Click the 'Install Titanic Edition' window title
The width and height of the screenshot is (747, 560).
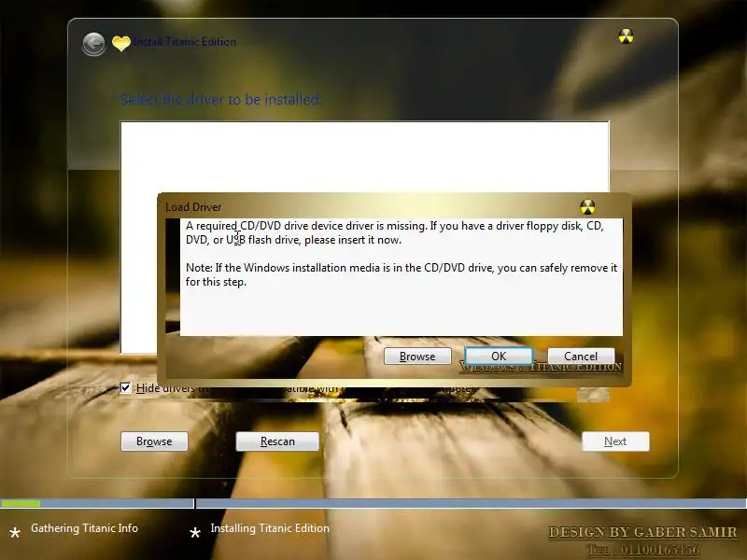click(x=184, y=42)
